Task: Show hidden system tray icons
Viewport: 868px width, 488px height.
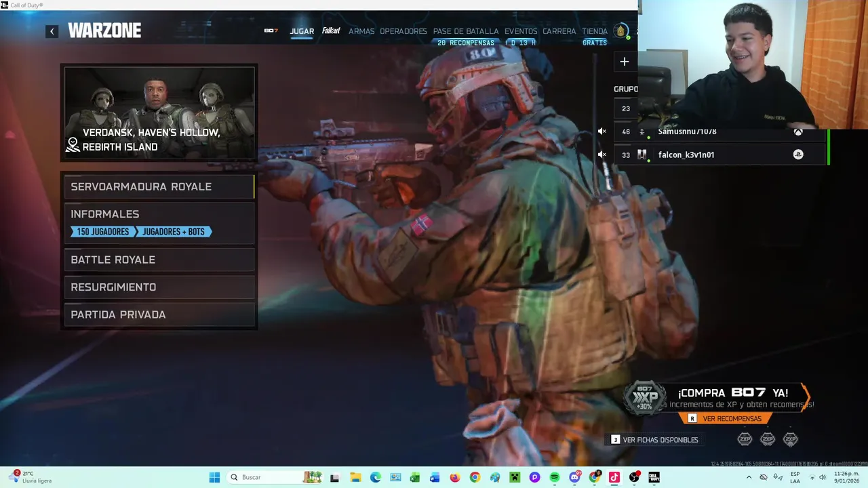Action: coord(749,477)
